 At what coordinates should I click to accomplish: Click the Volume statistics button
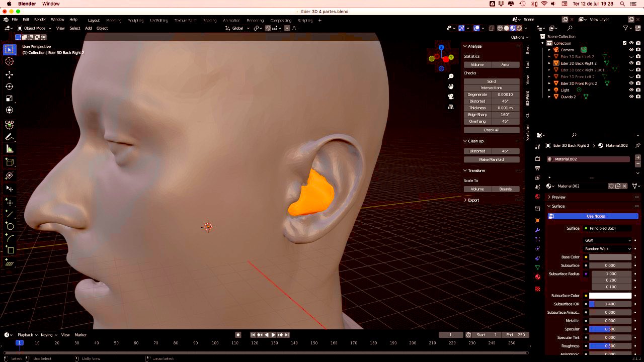(477, 64)
